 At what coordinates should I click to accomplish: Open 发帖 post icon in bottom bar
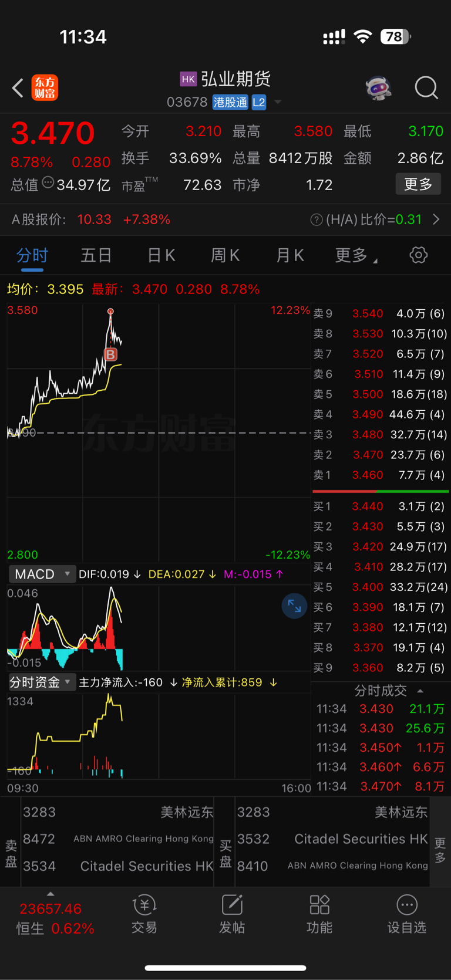(x=232, y=914)
